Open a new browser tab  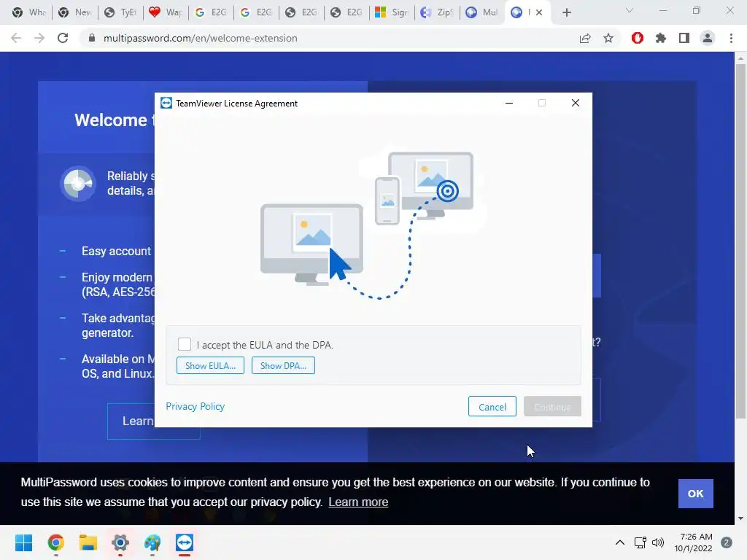point(566,12)
